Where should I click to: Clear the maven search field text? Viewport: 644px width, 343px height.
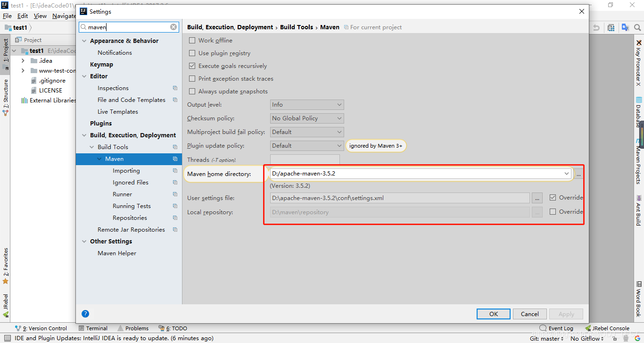173,27
